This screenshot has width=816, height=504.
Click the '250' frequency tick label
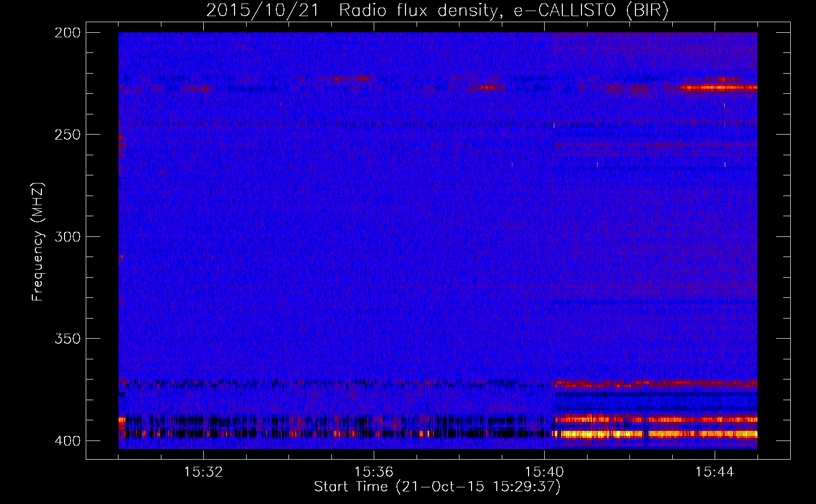pyautogui.click(x=68, y=135)
